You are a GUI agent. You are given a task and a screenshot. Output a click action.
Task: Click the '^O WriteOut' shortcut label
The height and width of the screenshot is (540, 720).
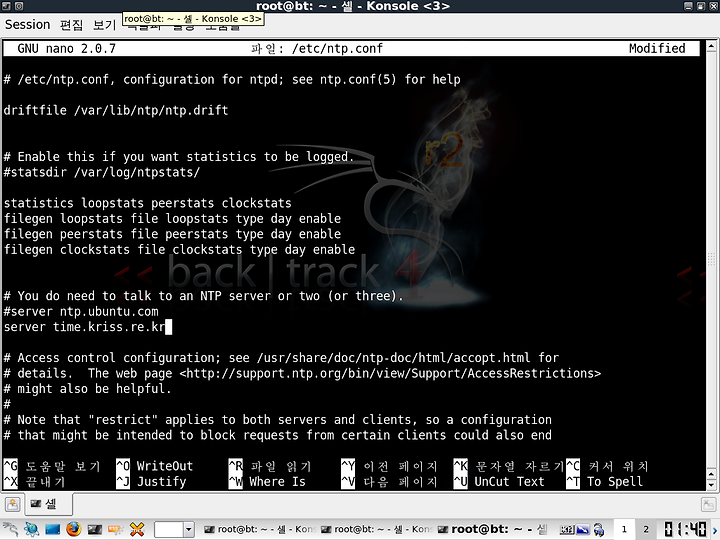(154, 466)
